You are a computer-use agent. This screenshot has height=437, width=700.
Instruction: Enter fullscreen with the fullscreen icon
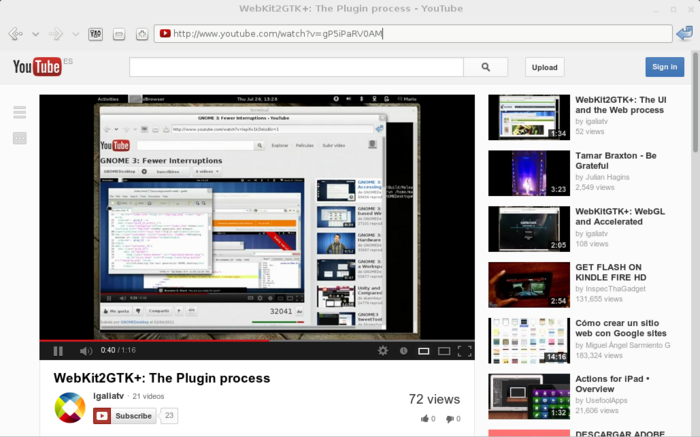click(x=464, y=351)
